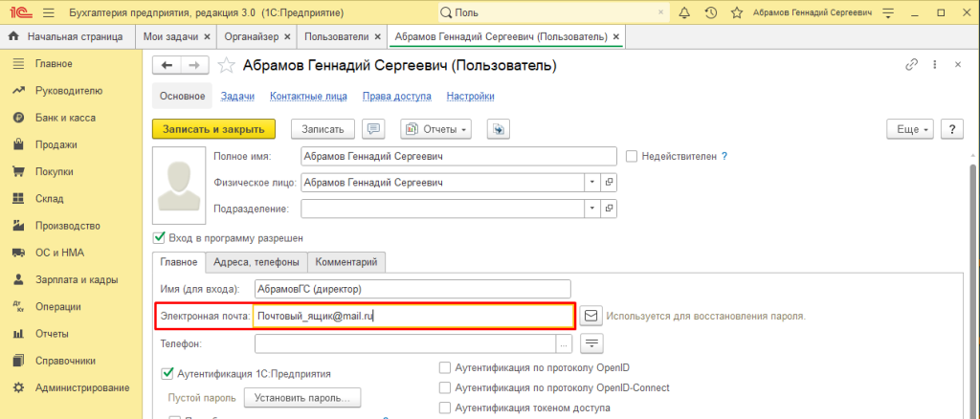Click the ОС и НМА truck icon
Image resolution: width=980 pixels, height=419 pixels.
click(18, 253)
